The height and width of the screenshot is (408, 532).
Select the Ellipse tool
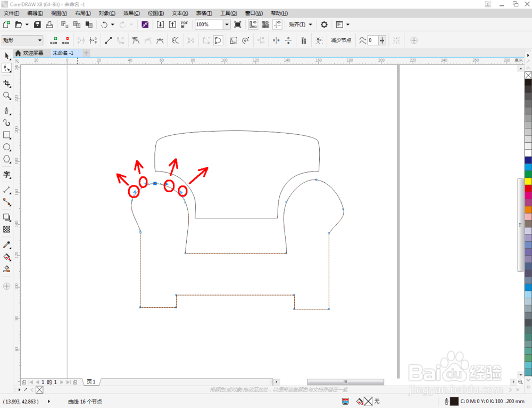[x=6, y=147]
